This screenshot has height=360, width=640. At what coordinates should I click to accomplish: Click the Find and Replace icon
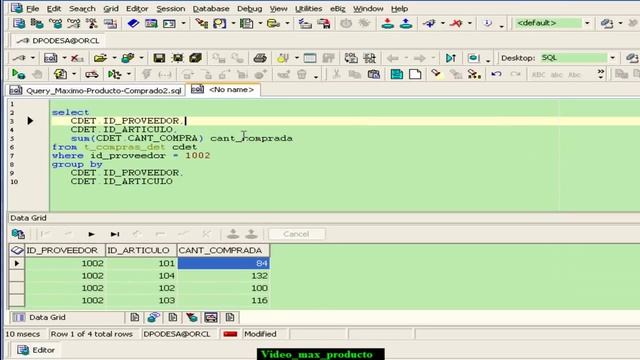click(x=474, y=74)
